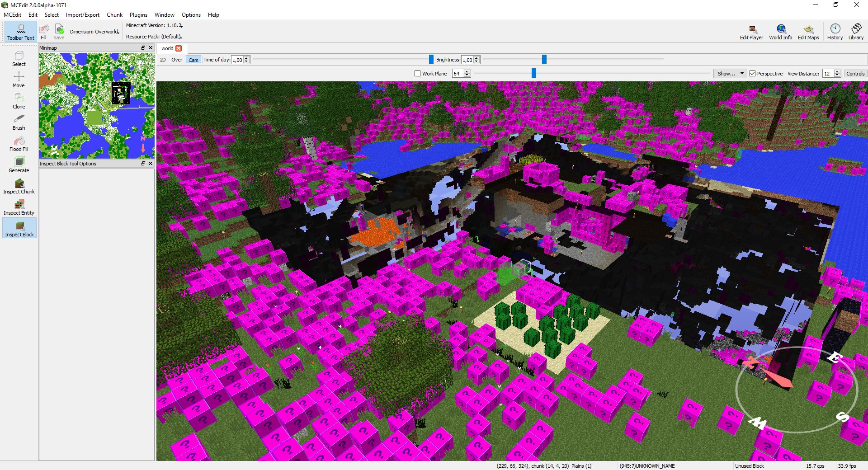
Task: Click the Controls button
Action: point(855,74)
